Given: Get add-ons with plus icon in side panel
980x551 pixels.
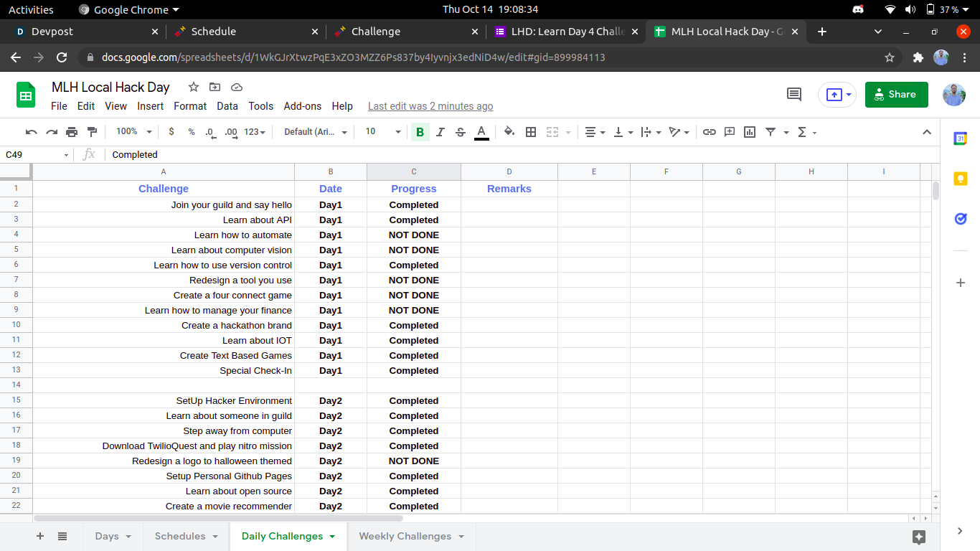Looking at the screenshot, I should point(961,283).
